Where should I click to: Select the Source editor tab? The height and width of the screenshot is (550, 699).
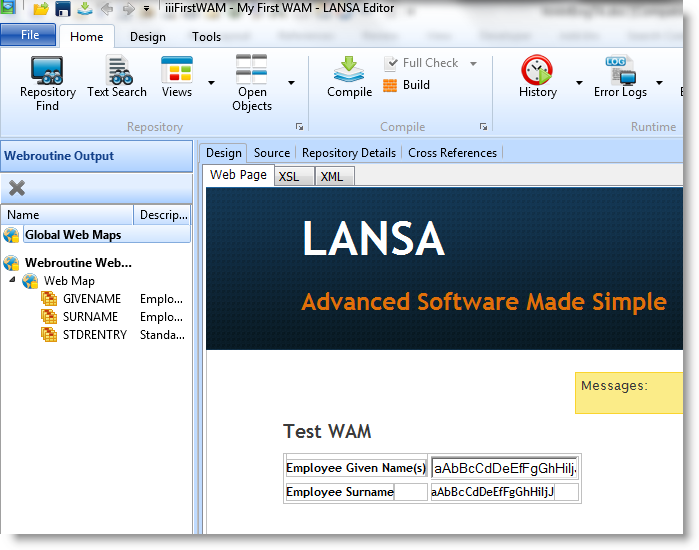271,153
